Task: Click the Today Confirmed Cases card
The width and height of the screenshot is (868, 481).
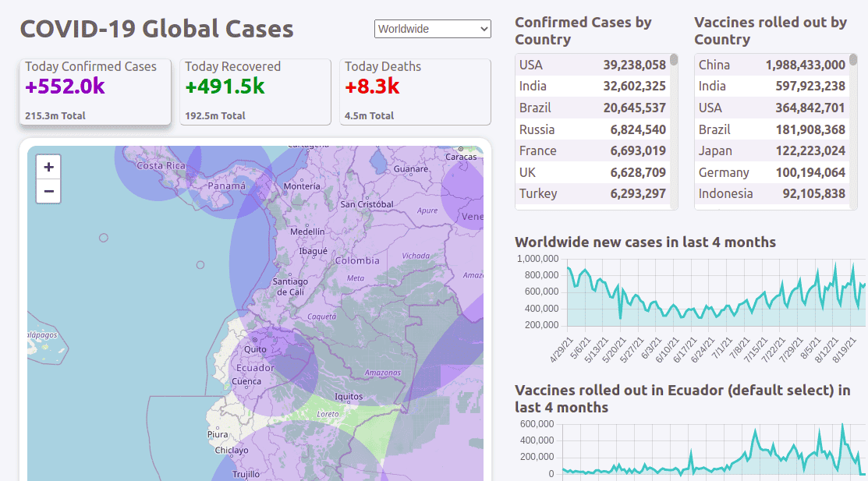Action: click(x=94, y=90)
